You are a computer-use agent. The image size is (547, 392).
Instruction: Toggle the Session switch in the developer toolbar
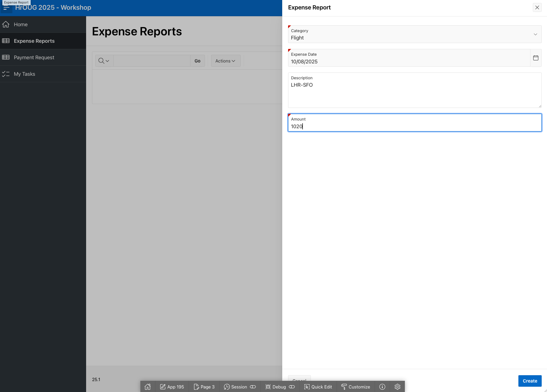click(253, 387)
